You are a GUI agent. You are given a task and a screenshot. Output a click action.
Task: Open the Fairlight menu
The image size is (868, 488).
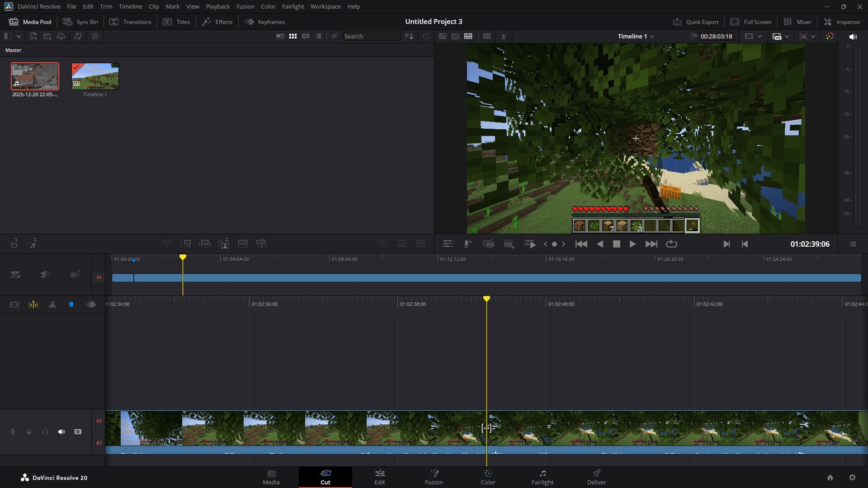[292, 6]
